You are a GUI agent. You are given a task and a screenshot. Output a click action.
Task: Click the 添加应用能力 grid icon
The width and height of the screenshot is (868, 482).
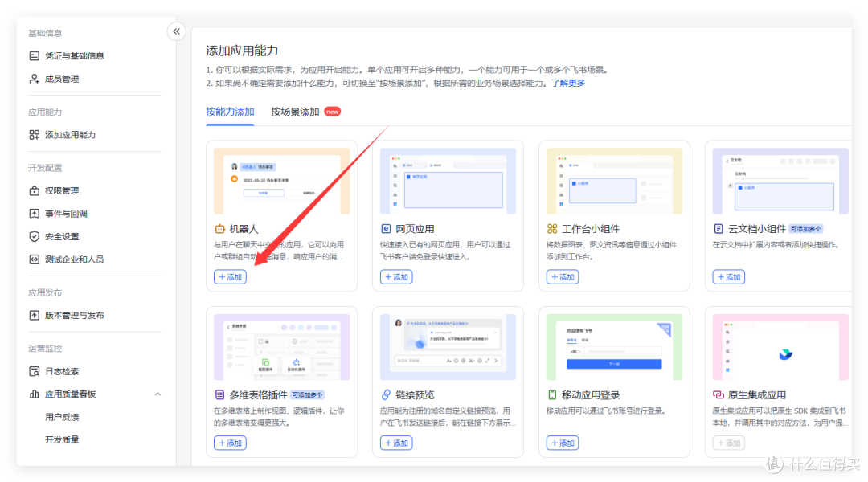pyautogui.click(x=35, y=134)
